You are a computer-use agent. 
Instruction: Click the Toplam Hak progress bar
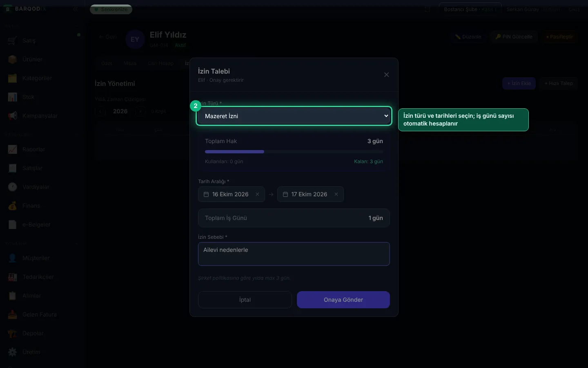coord(294,152)
